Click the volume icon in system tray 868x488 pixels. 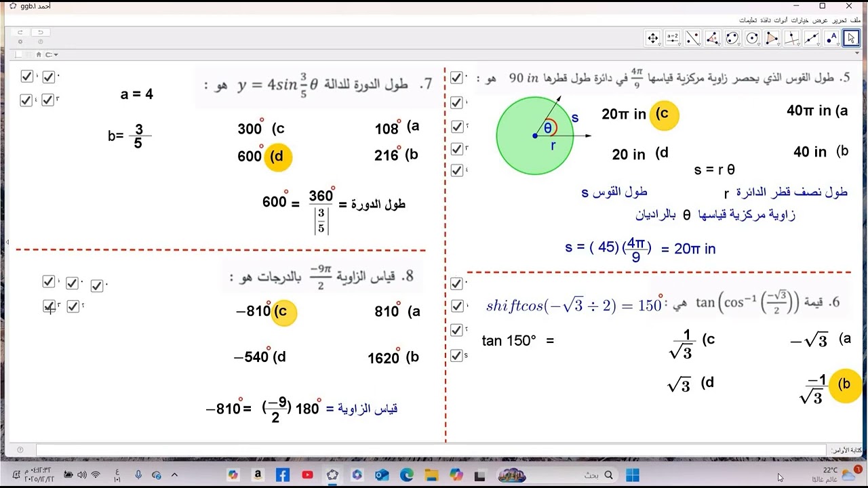[82, 475]
